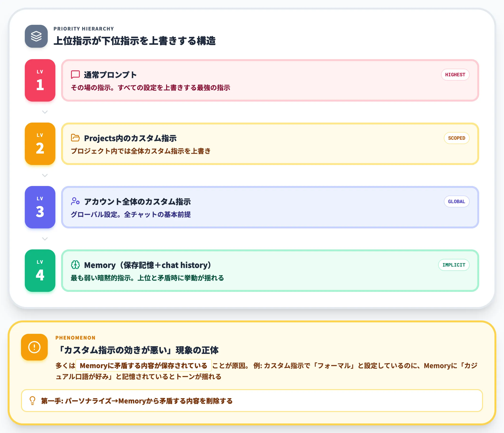Click the 通常プロンプト card title

(110, 75)
